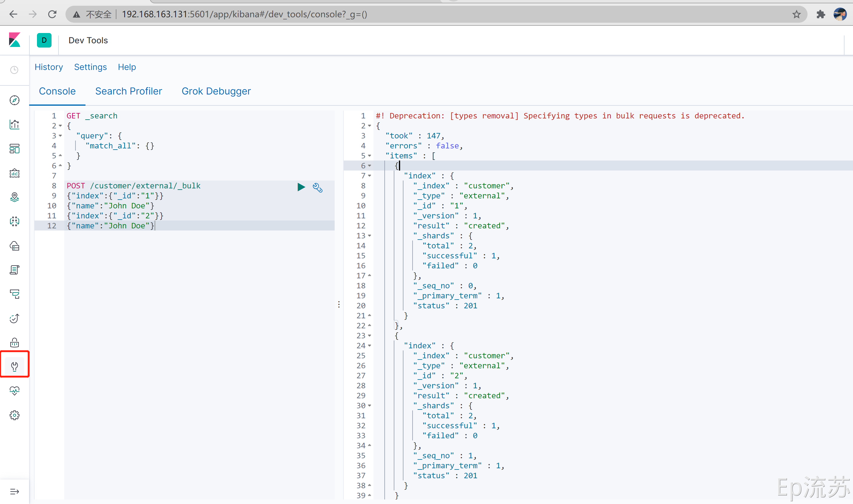Open browser extensions puzzle icon
The height and width of the screenshot is (504, 853).
click(821, 14)
